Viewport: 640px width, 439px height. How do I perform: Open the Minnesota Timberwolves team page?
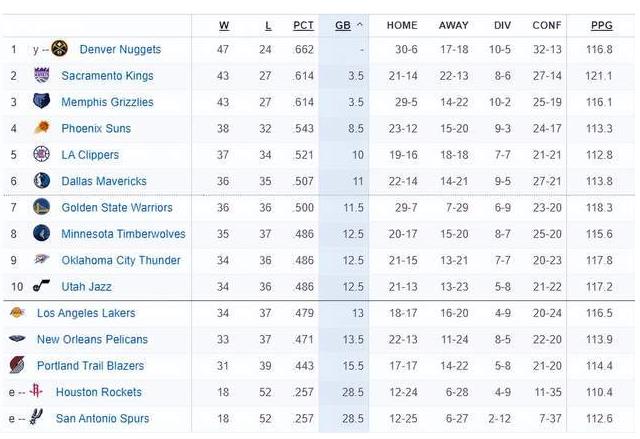click(x=123, y=234)
